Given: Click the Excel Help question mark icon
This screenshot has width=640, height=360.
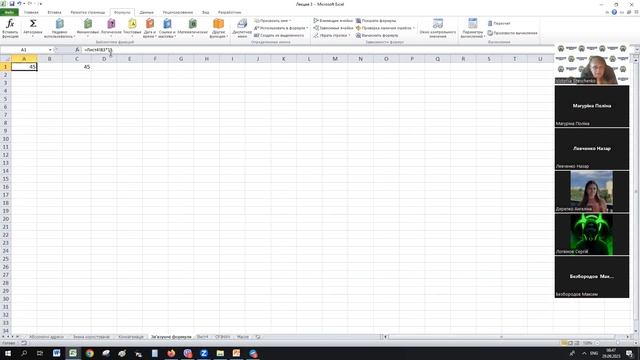Looking at the screenshot, I should coord(614,12).
